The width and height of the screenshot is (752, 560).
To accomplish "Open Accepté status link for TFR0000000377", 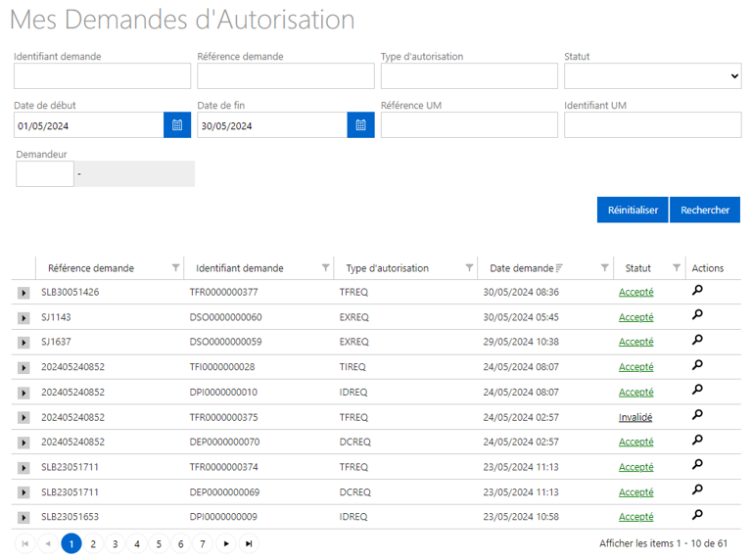I will click(x=635, y=292).
